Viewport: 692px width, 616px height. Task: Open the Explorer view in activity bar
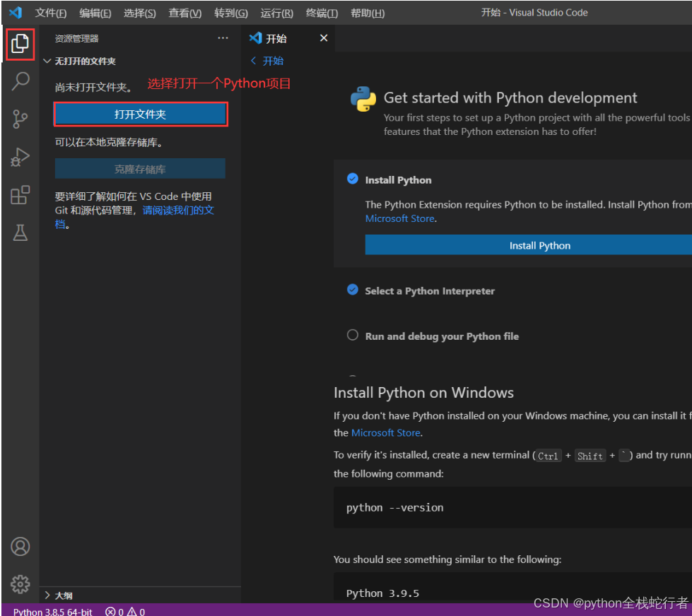pos(20,43)
